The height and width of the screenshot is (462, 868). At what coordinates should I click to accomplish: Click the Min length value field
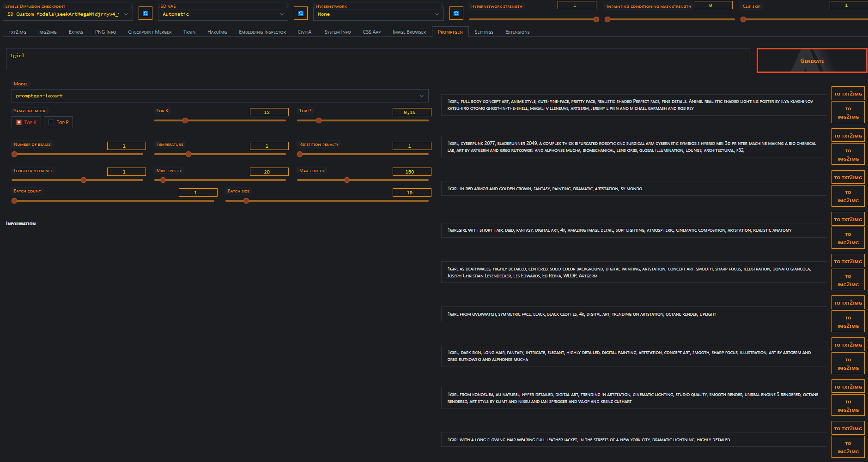coord(269,172)
